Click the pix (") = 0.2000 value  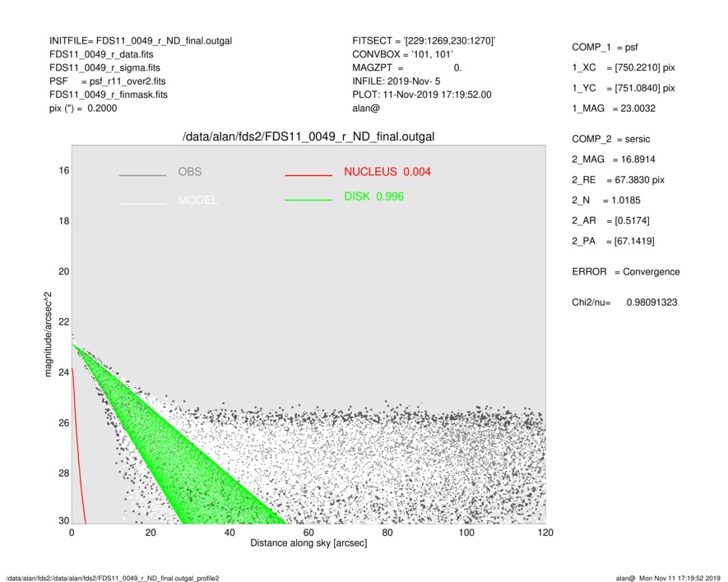(83, 109)
